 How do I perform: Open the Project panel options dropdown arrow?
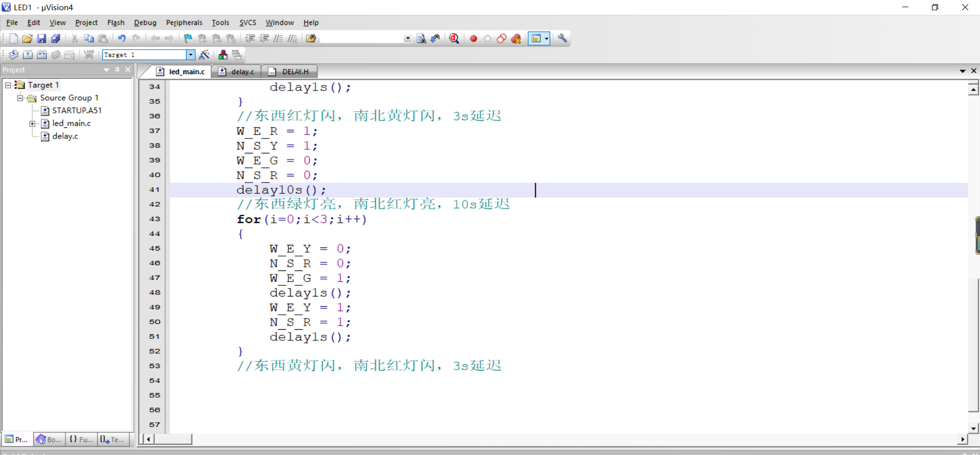[x=106, y=70]
